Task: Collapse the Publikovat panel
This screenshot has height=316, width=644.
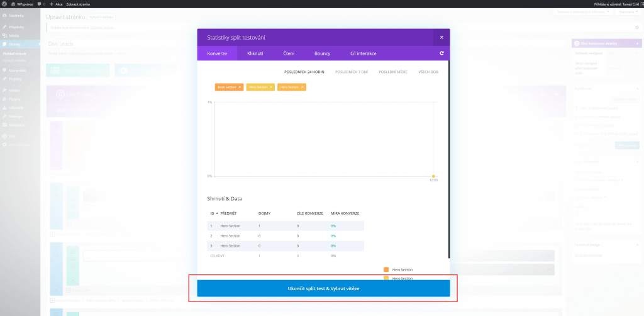Action: click(638, 88)
